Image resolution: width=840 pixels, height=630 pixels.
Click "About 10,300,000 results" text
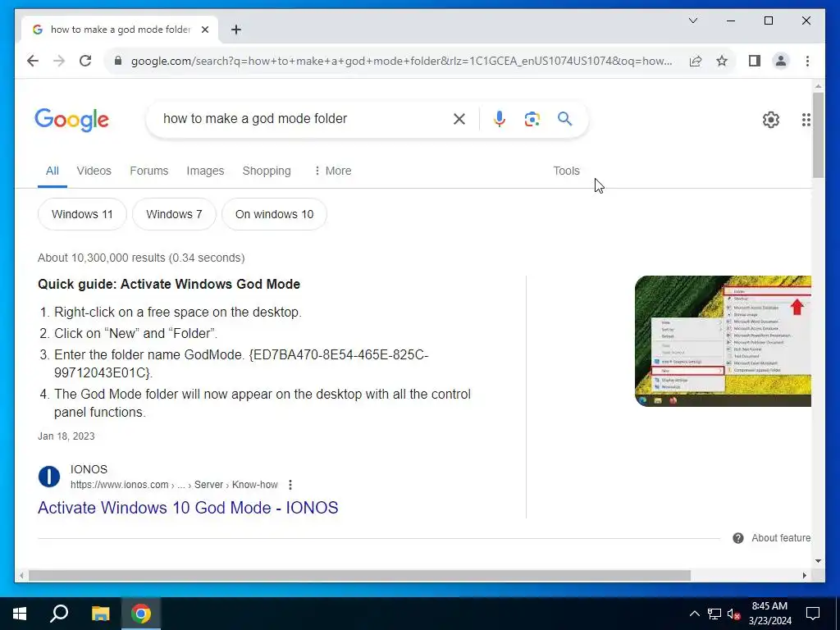(102, 258)
